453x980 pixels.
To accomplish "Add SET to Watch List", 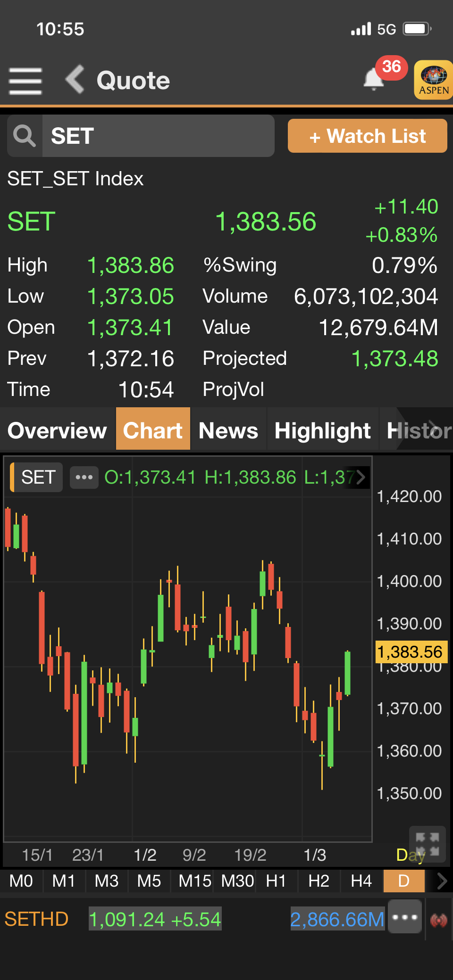I will [367, 136].
